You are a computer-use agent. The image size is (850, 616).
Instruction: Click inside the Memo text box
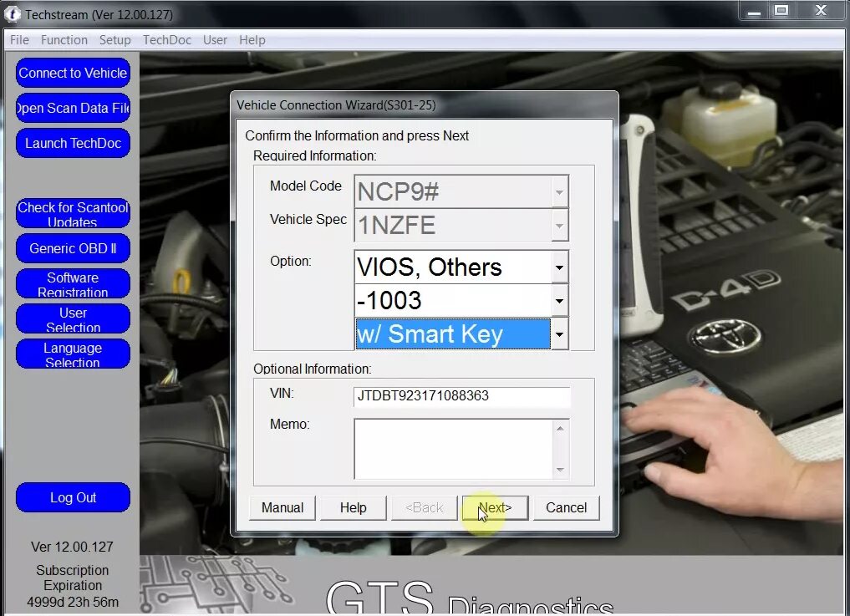pyautogui.click(x=453, y=449)
